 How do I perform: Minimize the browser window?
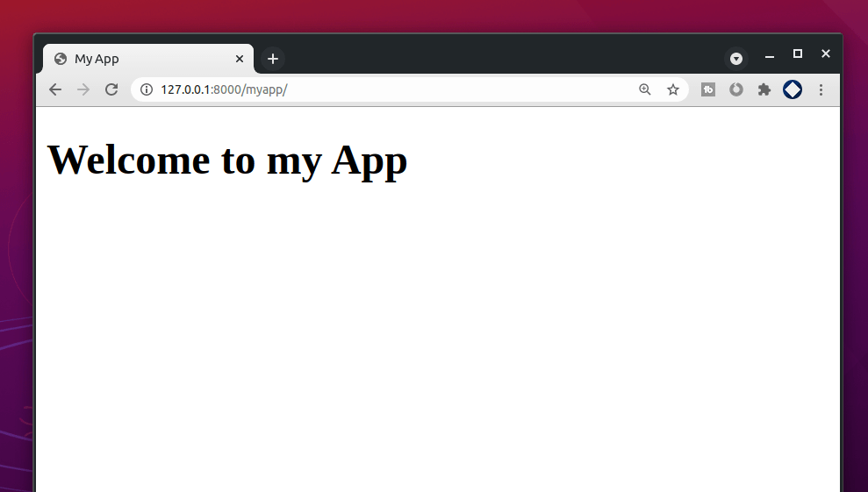770,54
